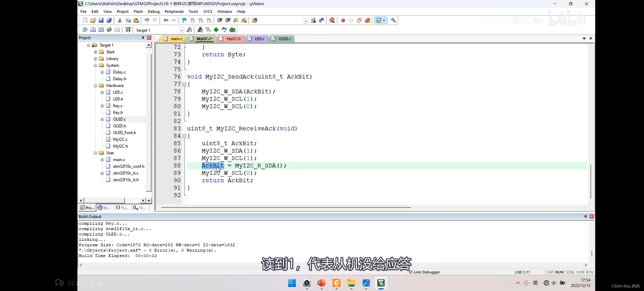Close the Project panel
The height and width of the screenshot is (291, 644).
pos(149,38)
